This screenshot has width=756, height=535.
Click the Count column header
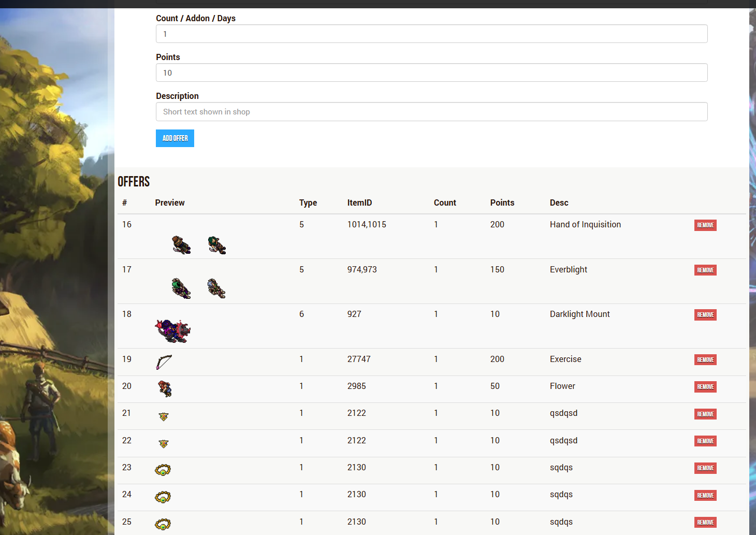[445, 203]
